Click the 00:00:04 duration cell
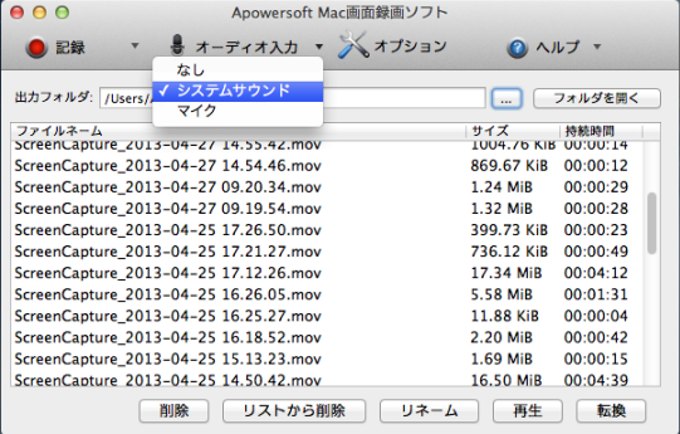 coord(596,316)
